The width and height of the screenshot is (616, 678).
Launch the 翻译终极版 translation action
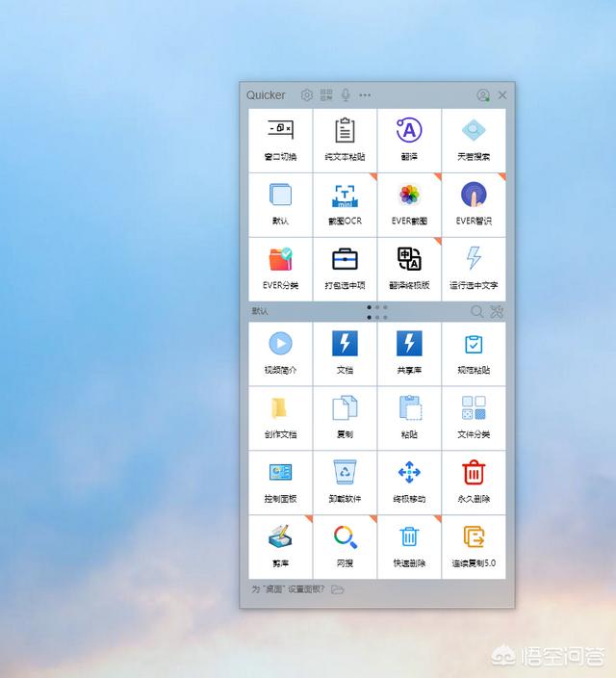[x=409, y=270]
